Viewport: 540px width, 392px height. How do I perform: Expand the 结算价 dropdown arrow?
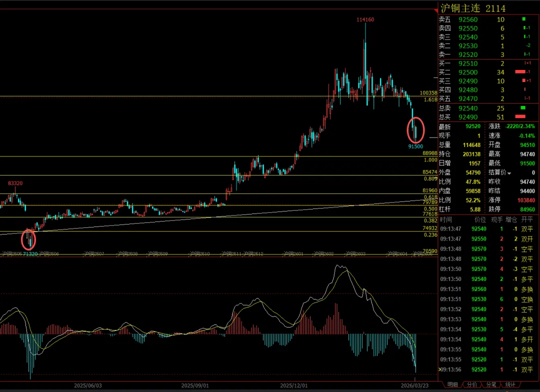click(509, 173)
